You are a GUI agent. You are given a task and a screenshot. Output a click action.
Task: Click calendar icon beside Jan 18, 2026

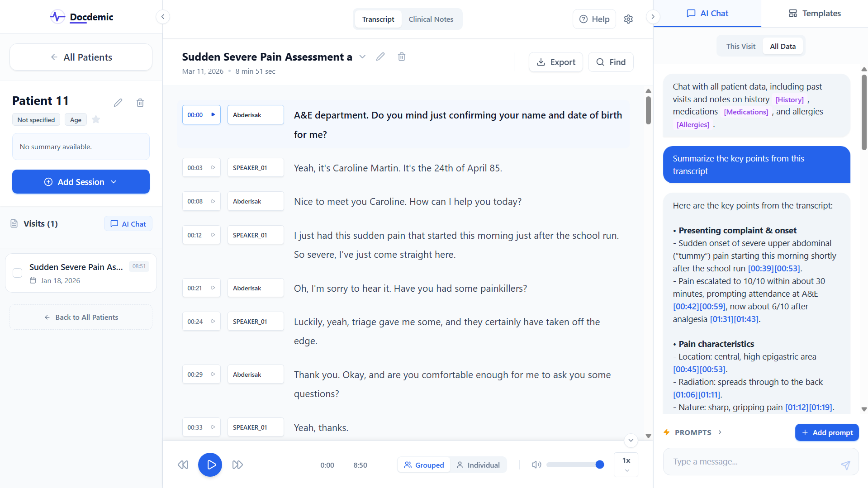click(33, 281)
